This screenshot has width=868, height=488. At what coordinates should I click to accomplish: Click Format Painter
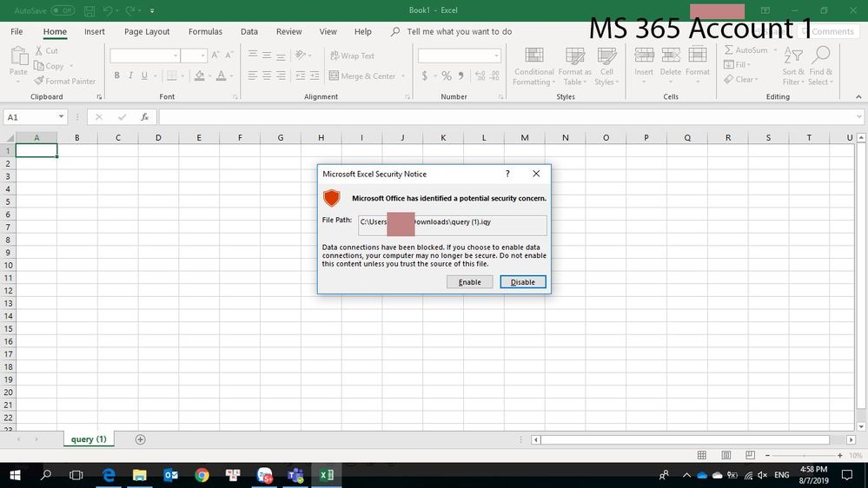(x=65, y=81)
